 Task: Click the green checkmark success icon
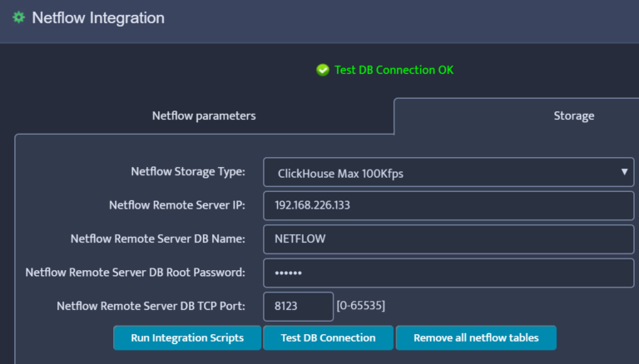(323, 71)
